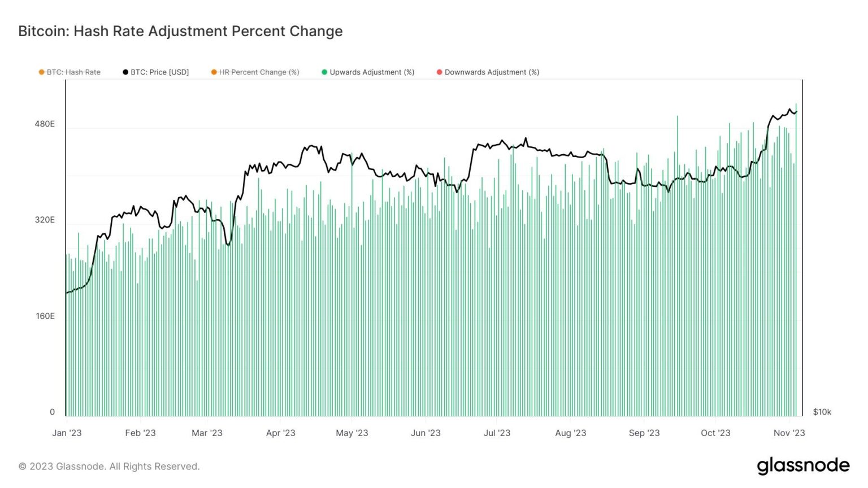Select the Jul '23 axis label
The height and width of the screenshot is (488, 868).
click(x=497, y=433)
